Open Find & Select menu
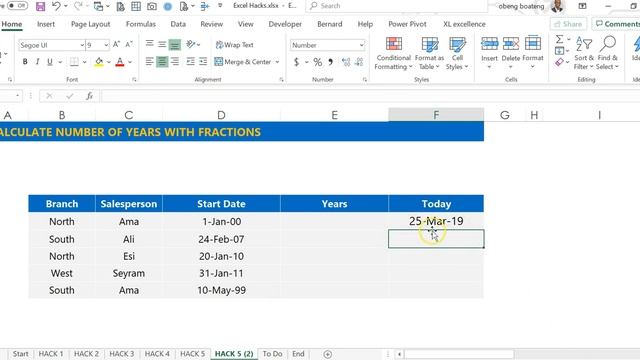The width and height of the screenshot is (640, 360). [607, 53]
